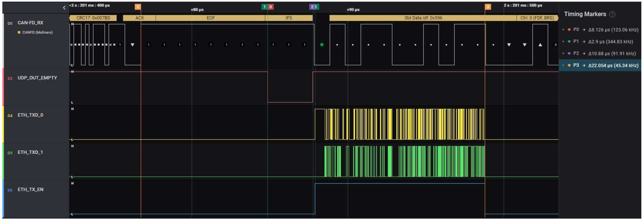Select the P2 Δ10.88 µs measurement
644x221 pixels.
pyautogui.click(x=612, y=53)
